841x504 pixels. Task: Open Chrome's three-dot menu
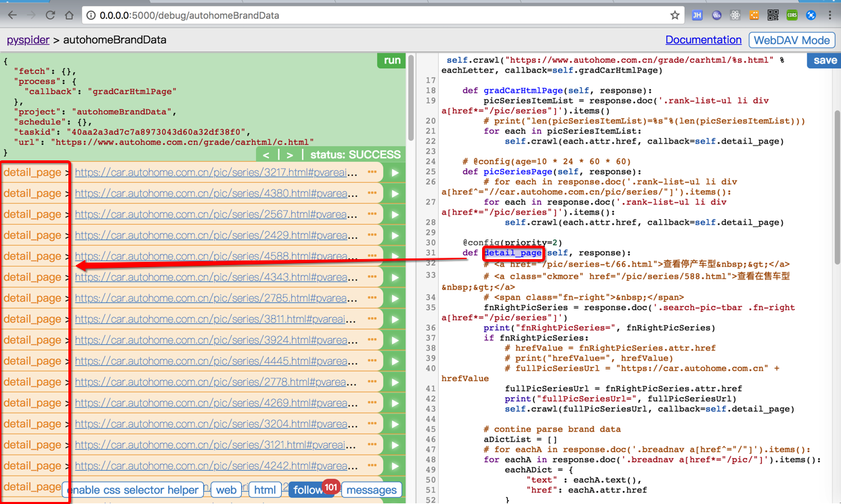[x=830, y=15]
